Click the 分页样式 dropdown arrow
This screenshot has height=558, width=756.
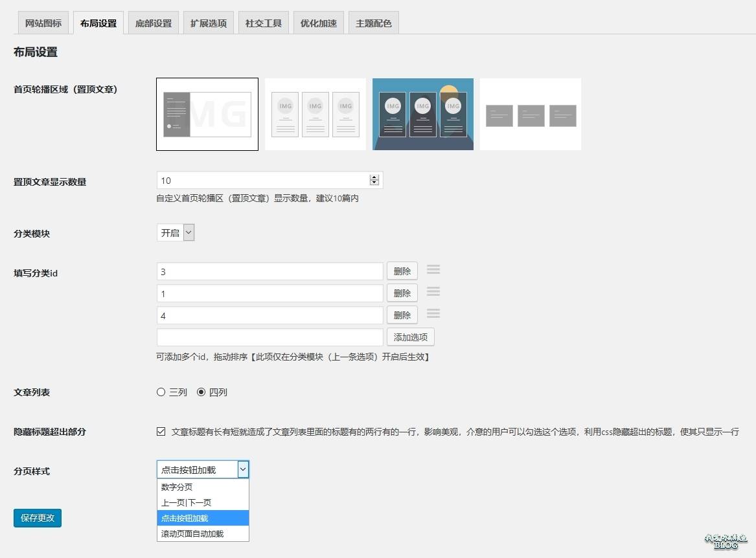coord(243,469)
